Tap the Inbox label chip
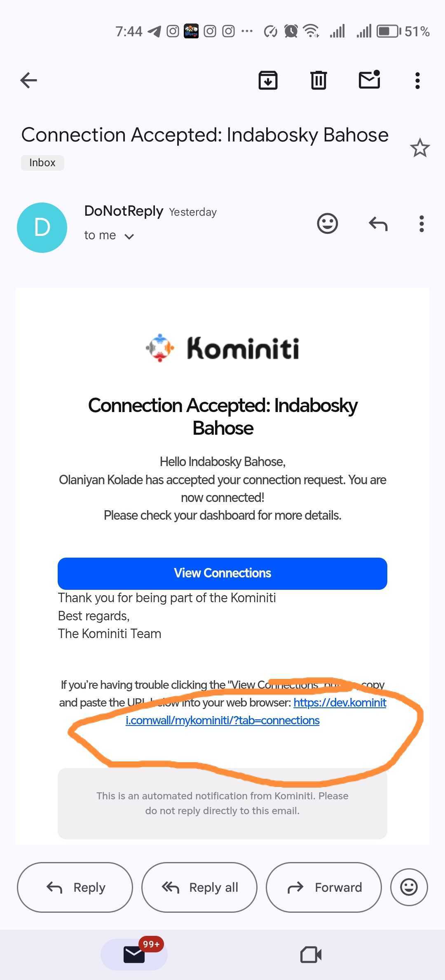Image resolution: width=445 pixels, height=980 pixels. (42, 163)
